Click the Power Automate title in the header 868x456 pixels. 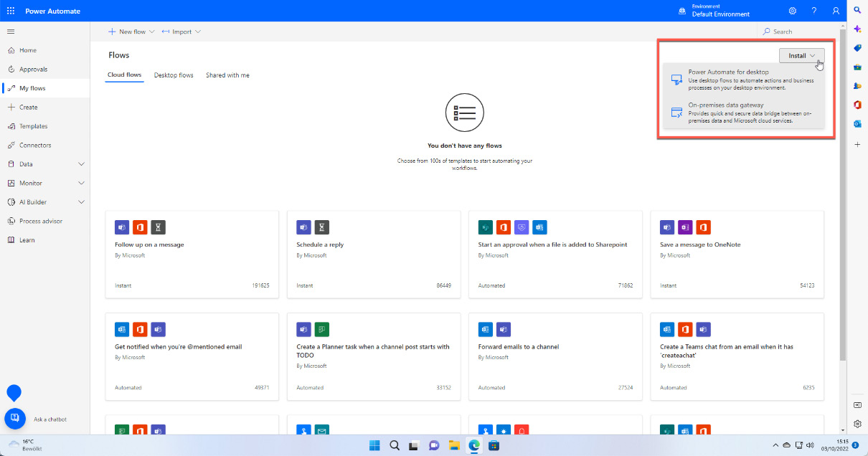(x=53, y=11)
